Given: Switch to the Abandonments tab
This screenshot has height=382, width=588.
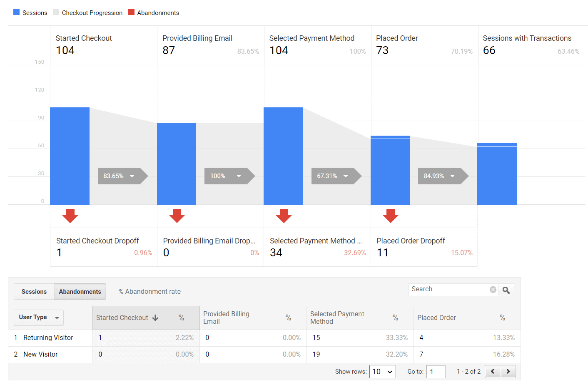Looking at the screenshot, I should tap(80, 292).
